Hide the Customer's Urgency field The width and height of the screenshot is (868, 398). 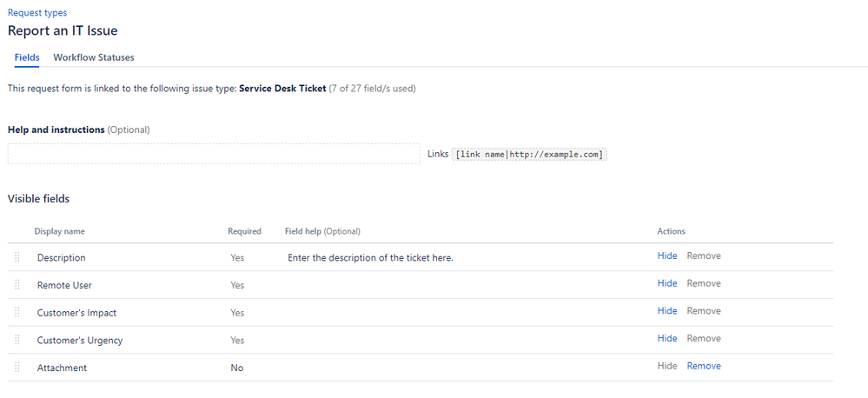click(x=667, y=338)
